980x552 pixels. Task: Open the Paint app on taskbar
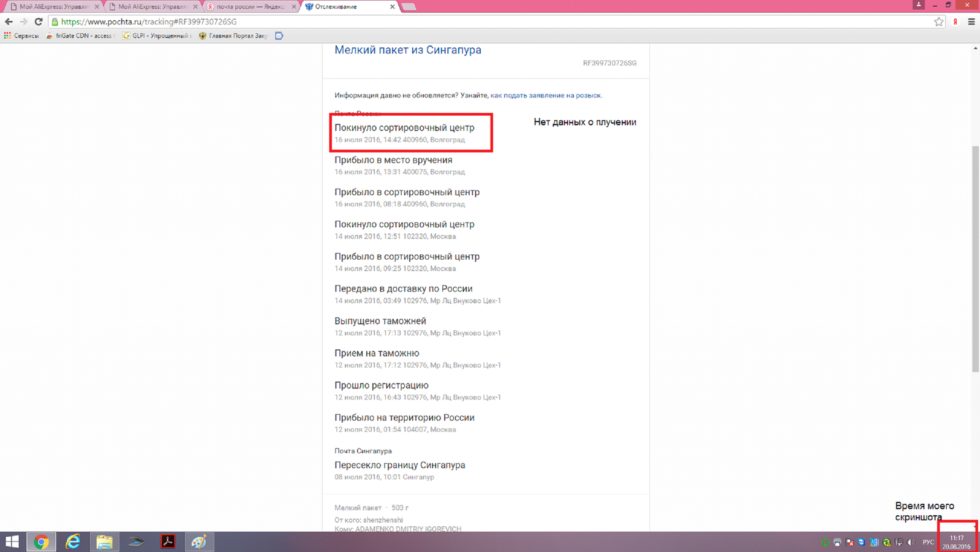pos(199,542)
